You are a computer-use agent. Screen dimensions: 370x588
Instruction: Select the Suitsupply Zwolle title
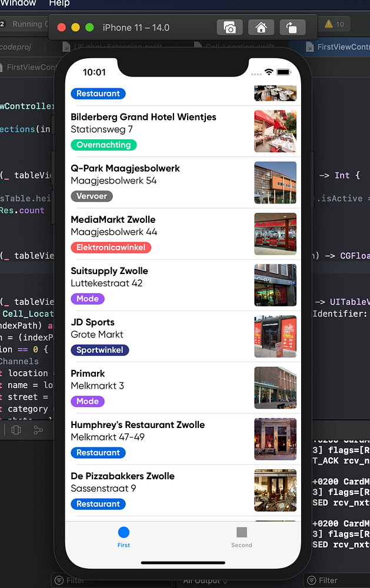tap(109, 270)
